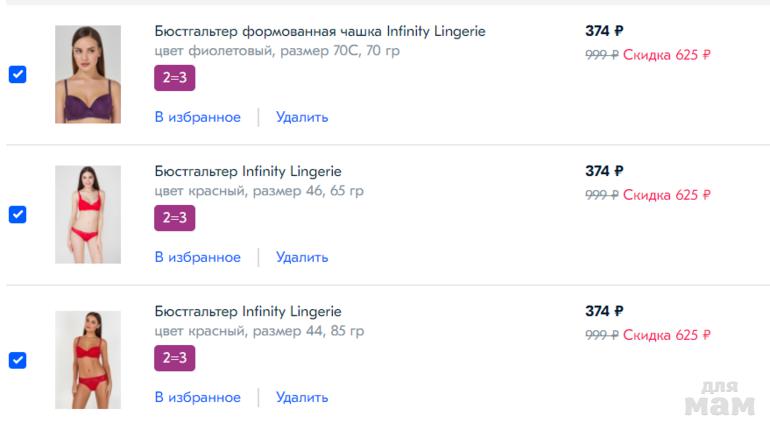Screen dimensions: 770x430
Task: Add purple bra to favorites (В избранное)
Action: (x=198, y=117)
